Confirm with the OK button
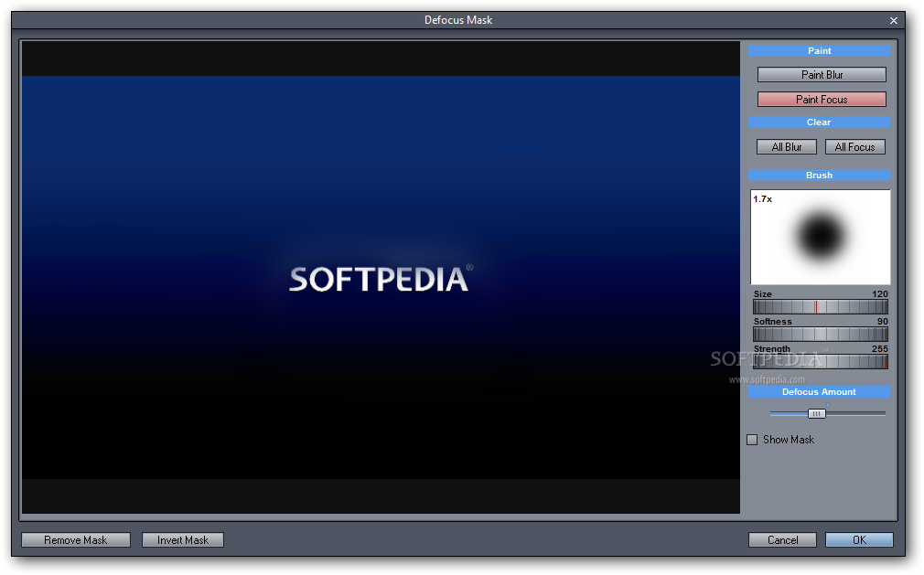 [859, 540]
